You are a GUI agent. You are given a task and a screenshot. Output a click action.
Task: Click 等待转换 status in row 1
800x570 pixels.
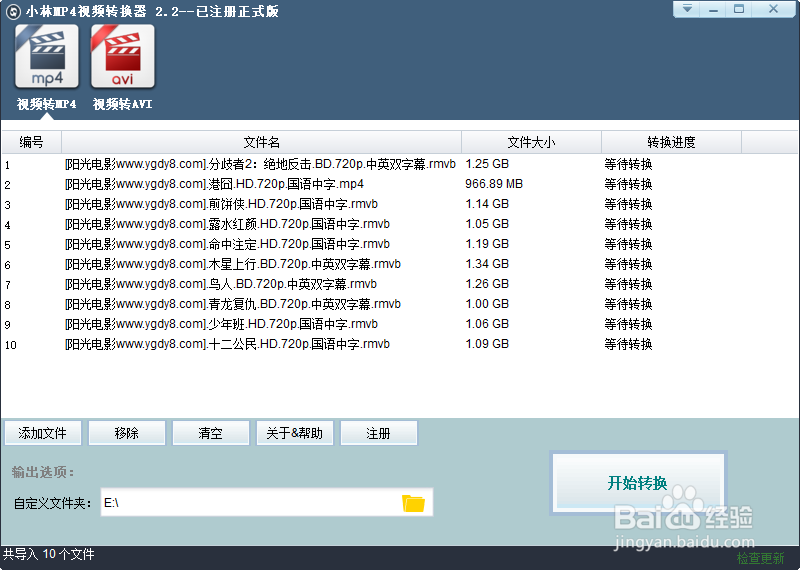click(x=628, y=164)
